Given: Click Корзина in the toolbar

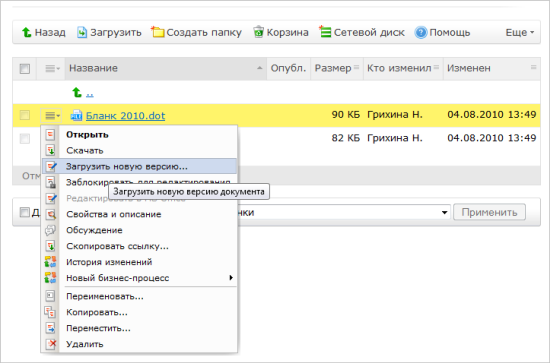Looking at the screenshot, I should click(287, 33).
